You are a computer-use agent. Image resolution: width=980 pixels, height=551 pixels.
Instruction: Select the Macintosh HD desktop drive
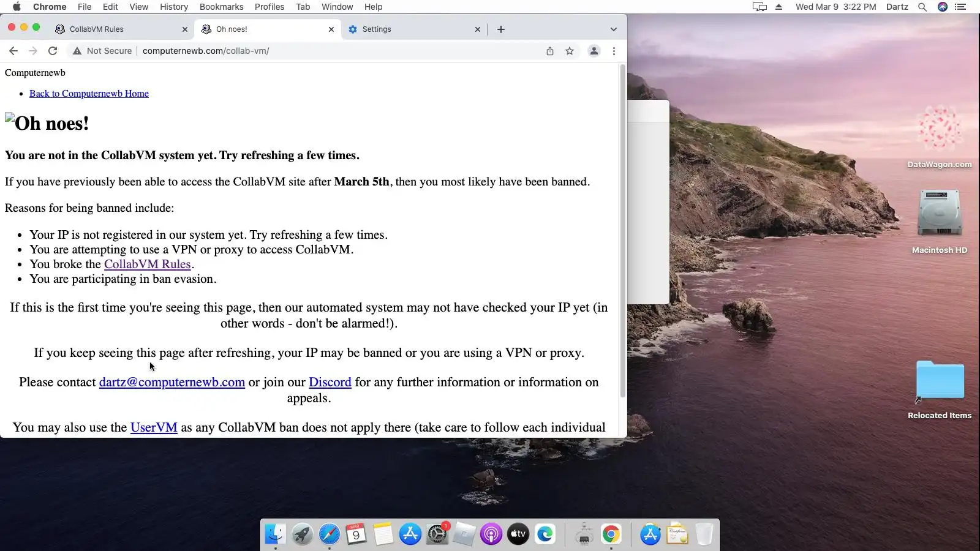[x=940, y=222]
